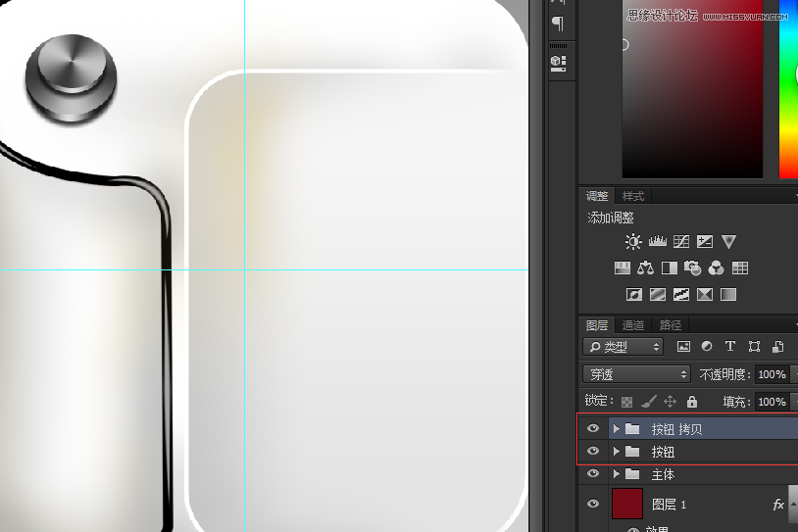
Task: Add a Vibrance adjustment (triangle icon)
Action: point(728,242)
